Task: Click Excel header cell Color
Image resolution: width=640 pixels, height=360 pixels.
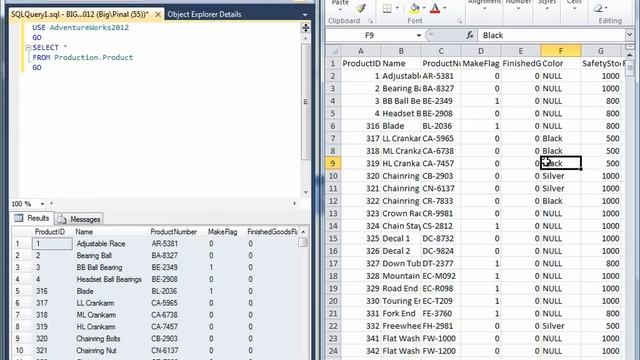Action: (x=560, y=63)
